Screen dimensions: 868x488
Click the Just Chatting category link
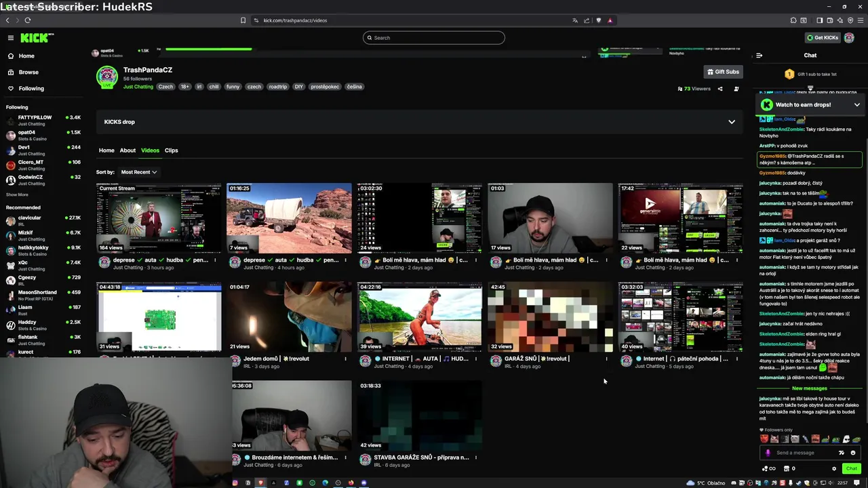[138, 87]
